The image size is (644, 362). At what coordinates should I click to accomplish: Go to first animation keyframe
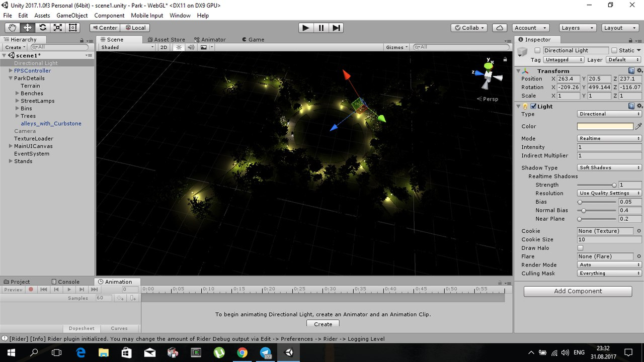click(44, 290)
